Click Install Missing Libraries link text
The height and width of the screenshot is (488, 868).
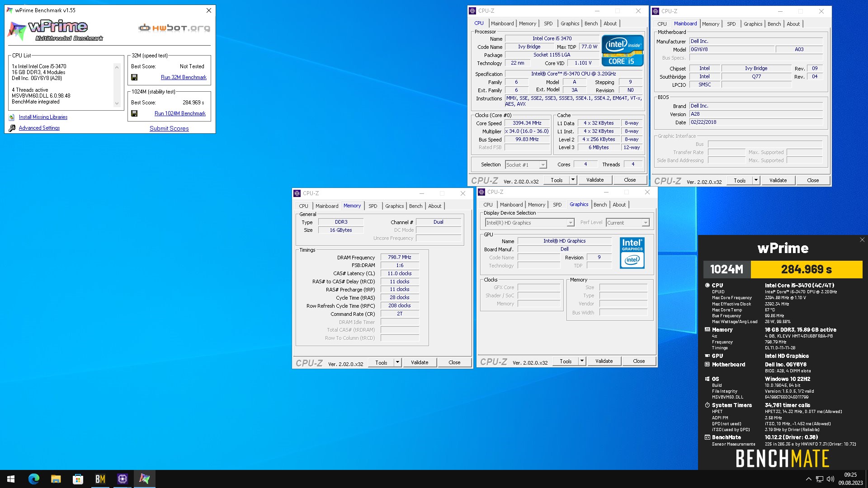click(x=43, y=117)
